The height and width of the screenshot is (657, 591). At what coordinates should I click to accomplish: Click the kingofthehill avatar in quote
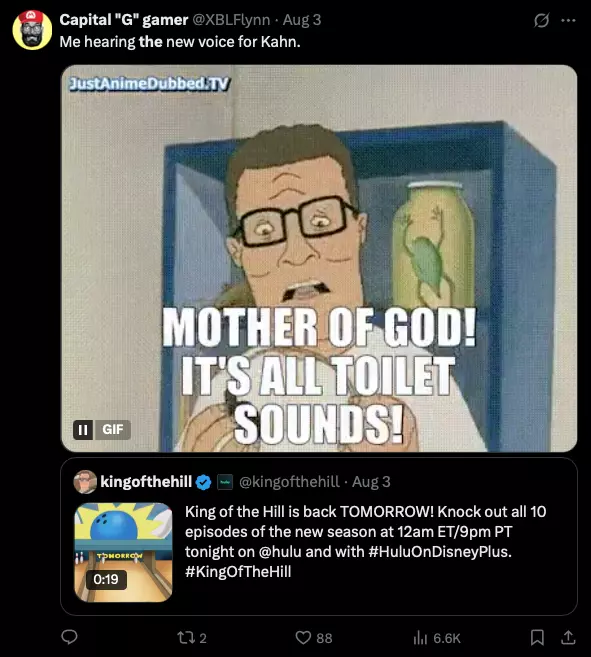click(x=85, y=481)
